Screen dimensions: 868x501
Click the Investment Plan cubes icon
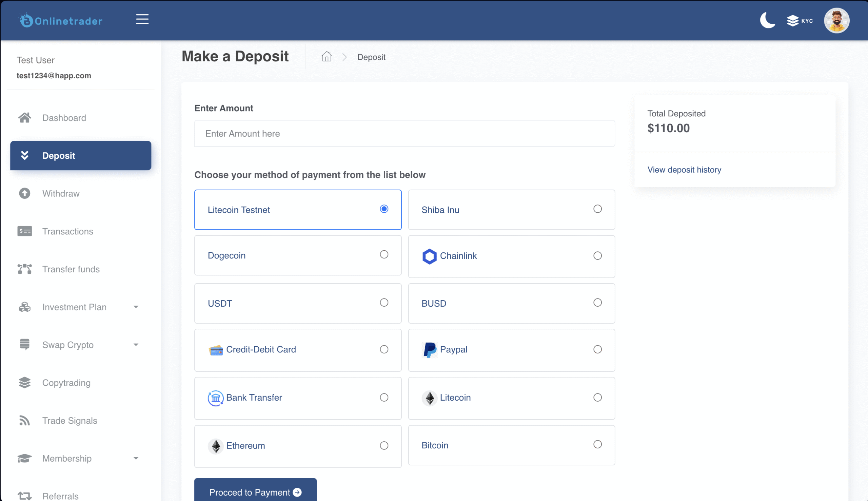coord(24,307)
